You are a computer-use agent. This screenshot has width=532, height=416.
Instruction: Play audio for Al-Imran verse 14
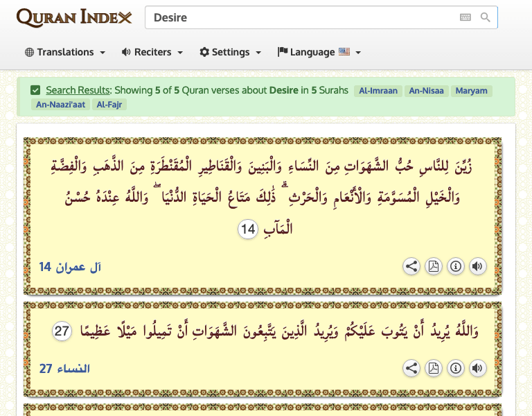(x=477, y=266)
